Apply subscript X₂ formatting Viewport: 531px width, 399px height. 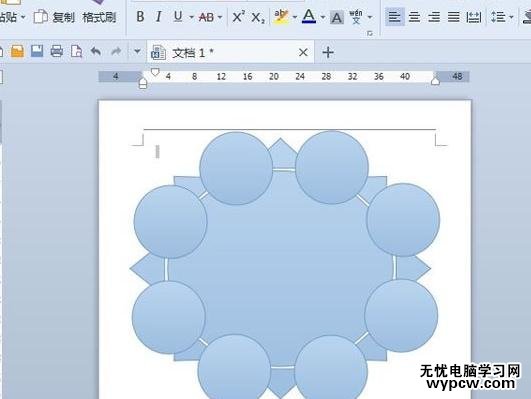point(258,17)
